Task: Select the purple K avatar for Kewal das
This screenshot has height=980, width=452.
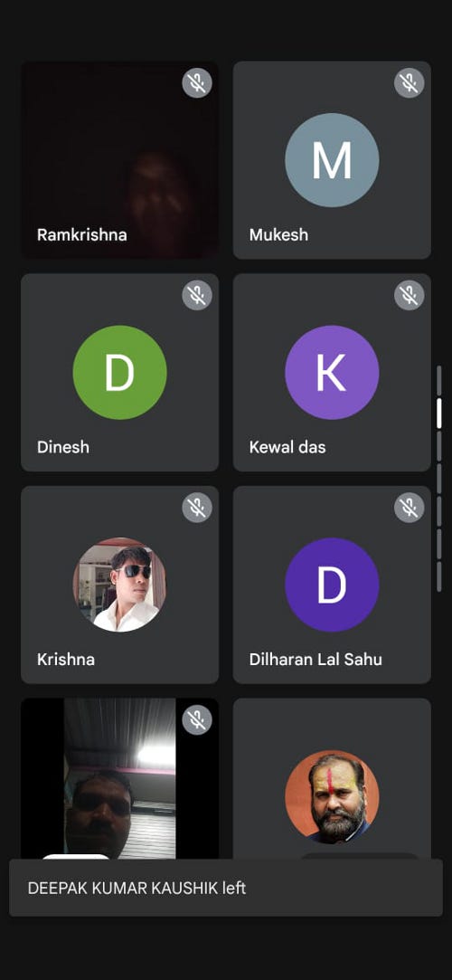Action: click(332, 373)
